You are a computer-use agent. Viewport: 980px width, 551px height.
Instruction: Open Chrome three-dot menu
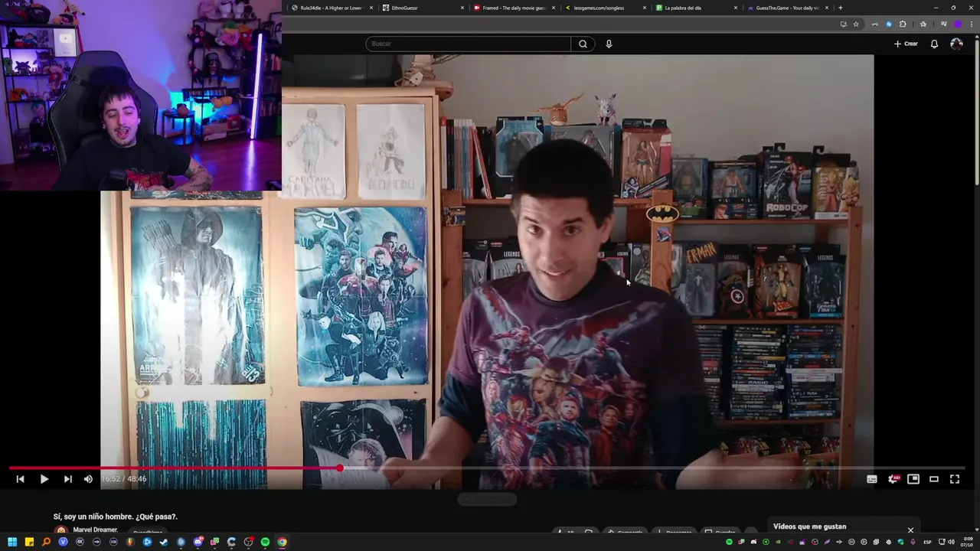tap(972, 24)
